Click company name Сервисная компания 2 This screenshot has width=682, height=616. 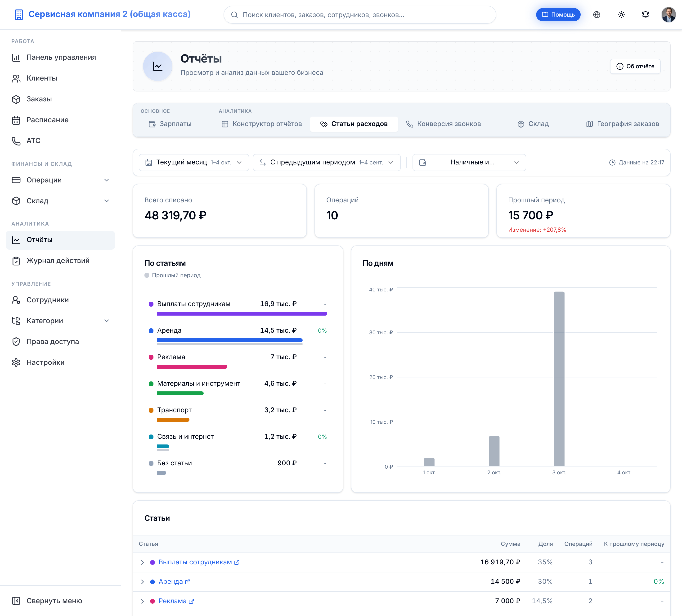pyautogui.click(x=109, y=14)
